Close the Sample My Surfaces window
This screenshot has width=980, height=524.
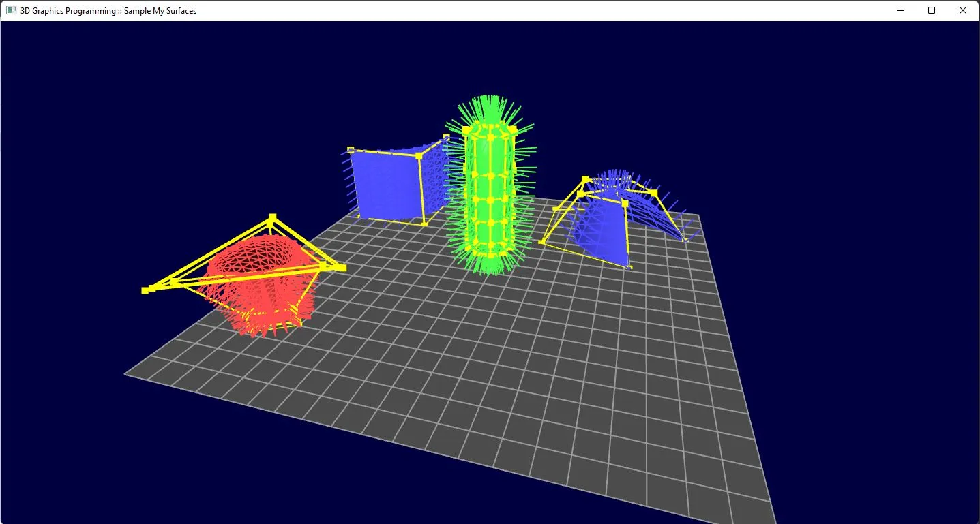963,10
